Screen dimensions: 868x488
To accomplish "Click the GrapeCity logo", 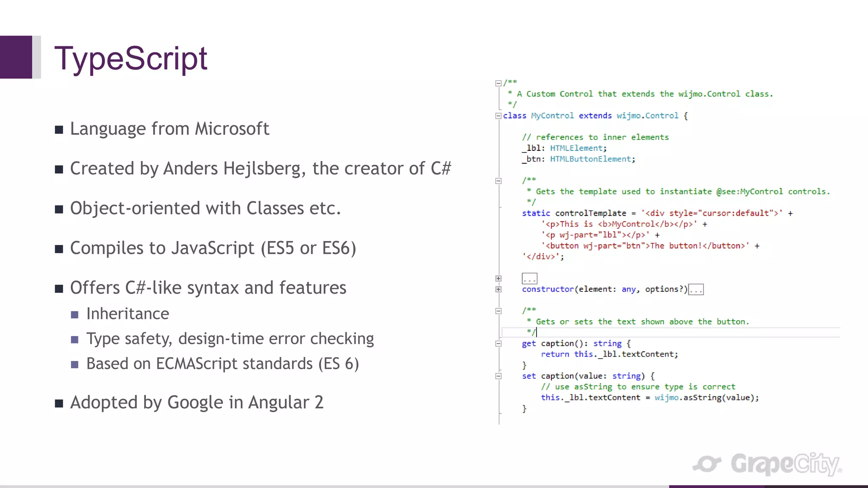I will click(767, 464).
